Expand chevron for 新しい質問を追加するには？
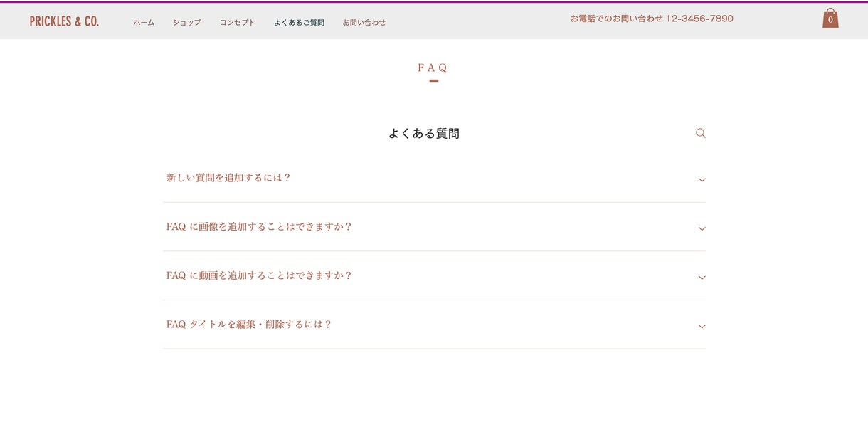The width and height of the screenshot is (868, 422). pyautogui.click(x=702, y=180)
